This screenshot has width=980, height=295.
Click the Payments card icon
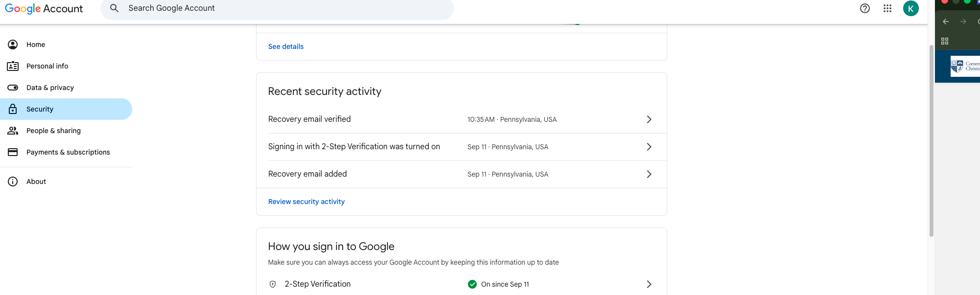pos(13,152)
